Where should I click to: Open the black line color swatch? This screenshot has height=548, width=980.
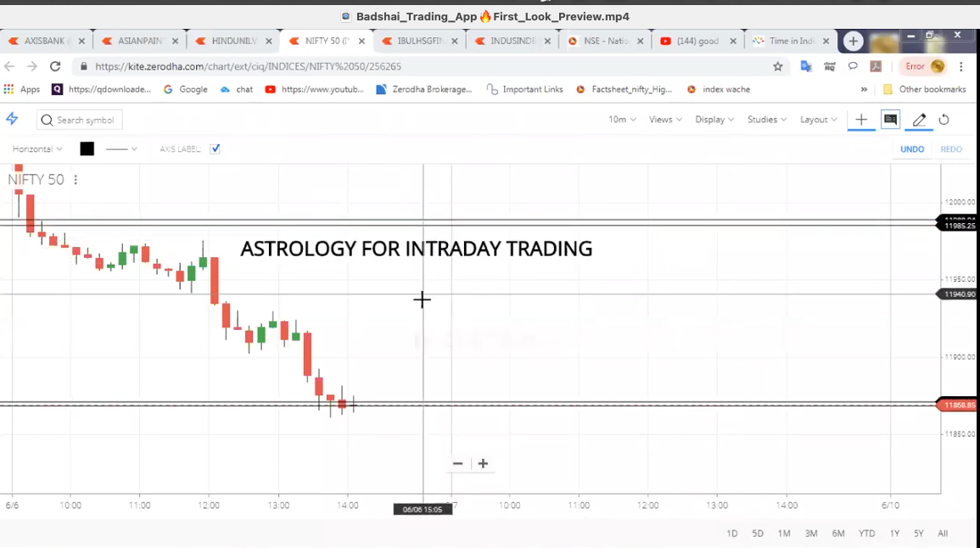click(87, 148)
